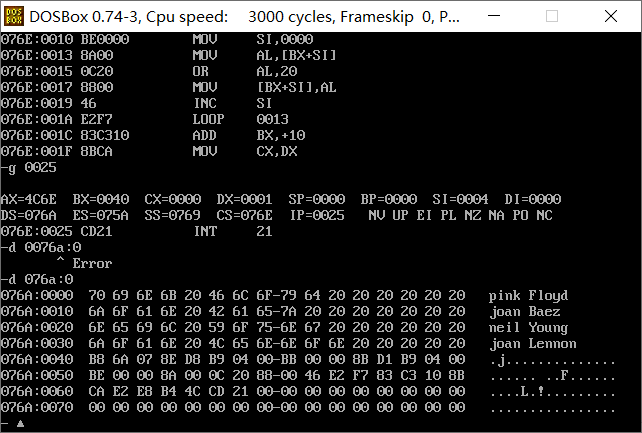Click the 'pink Floyd' ASCII text
642x433 pixels.
point(528,295)
